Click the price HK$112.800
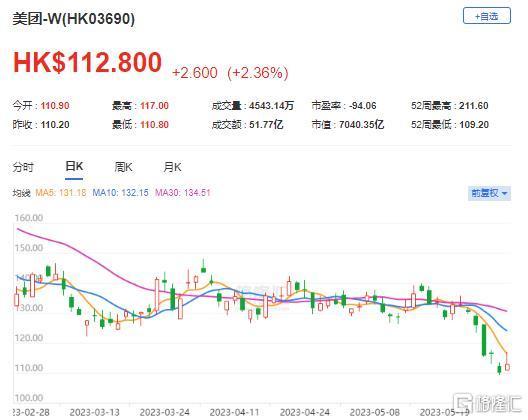Viewport: 528px width, 420px height. click(87, 62)
